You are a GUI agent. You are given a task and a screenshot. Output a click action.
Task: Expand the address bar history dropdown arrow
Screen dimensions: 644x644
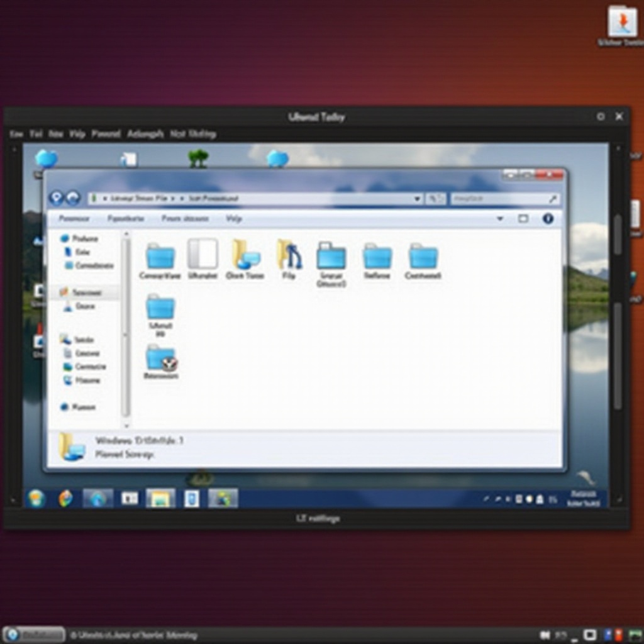coord(417,199)
